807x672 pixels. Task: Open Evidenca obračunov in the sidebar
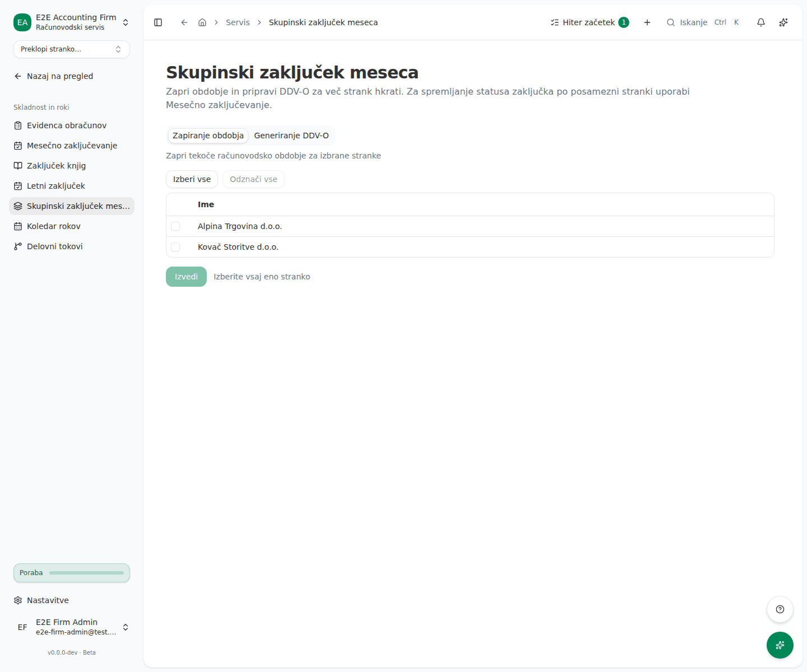click(x=72, y=125)
